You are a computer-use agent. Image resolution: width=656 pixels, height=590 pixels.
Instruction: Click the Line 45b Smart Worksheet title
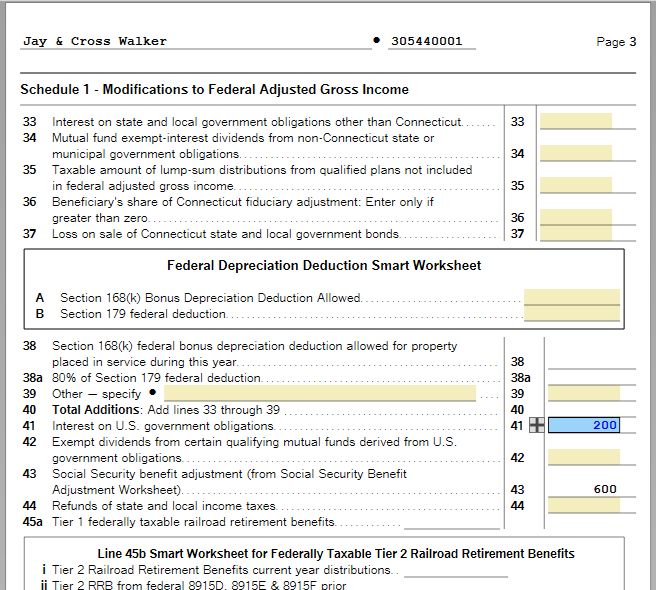(x=336, y=553)
